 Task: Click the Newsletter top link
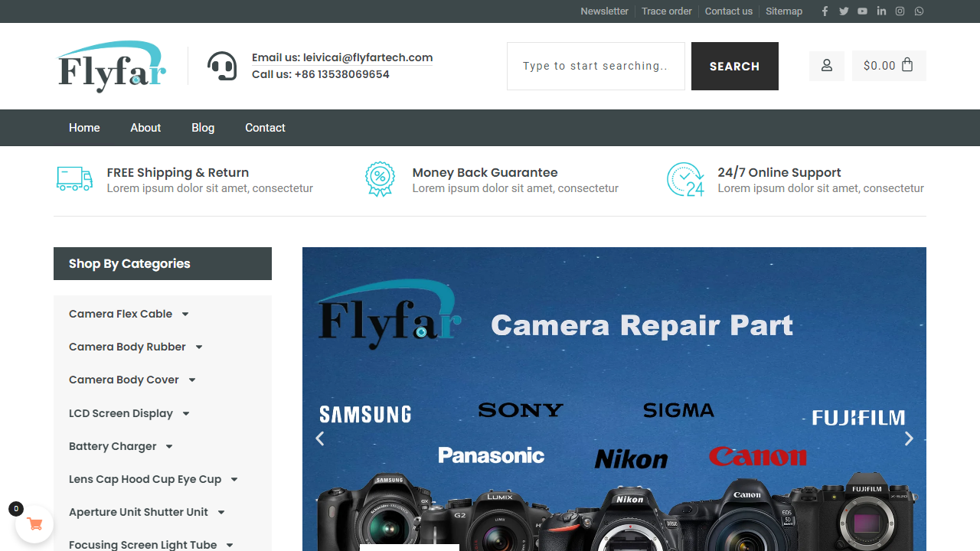coord(604,11)
